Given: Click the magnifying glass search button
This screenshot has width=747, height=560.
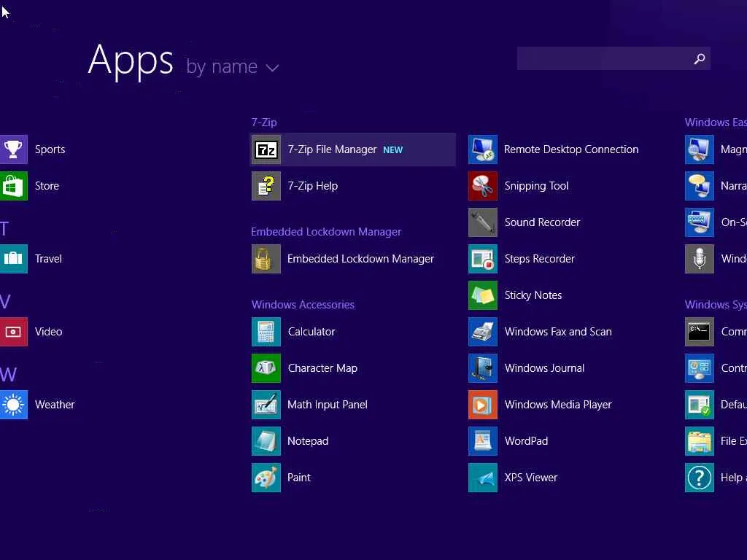Looking at the screenshot, I should (700, 58).
